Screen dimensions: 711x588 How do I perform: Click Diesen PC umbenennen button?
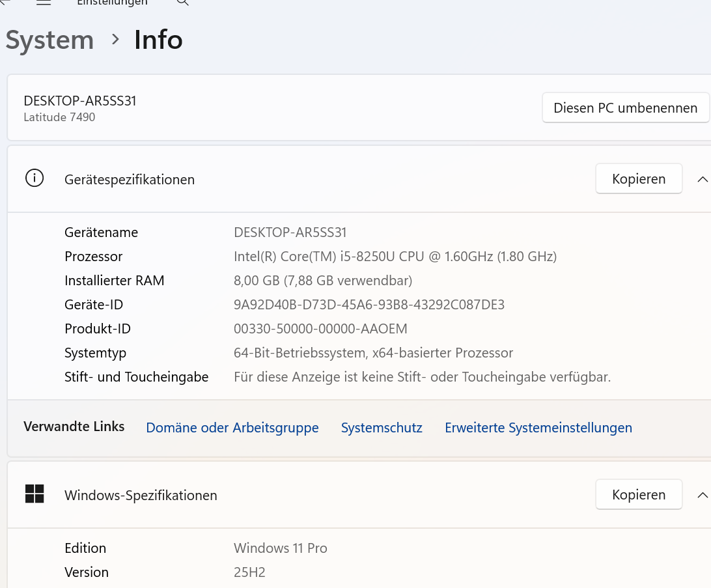pyautogui.click(x=625, y=108)
